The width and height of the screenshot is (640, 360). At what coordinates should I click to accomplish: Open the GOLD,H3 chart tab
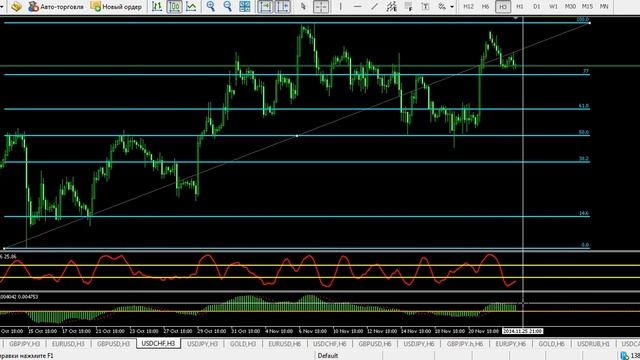click(x=243, y=344)
